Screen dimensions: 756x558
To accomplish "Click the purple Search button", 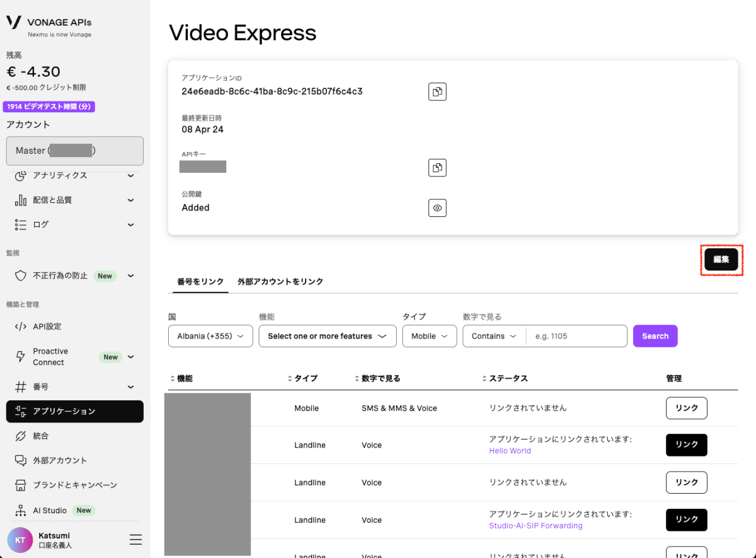I will (x=655, y=336).
